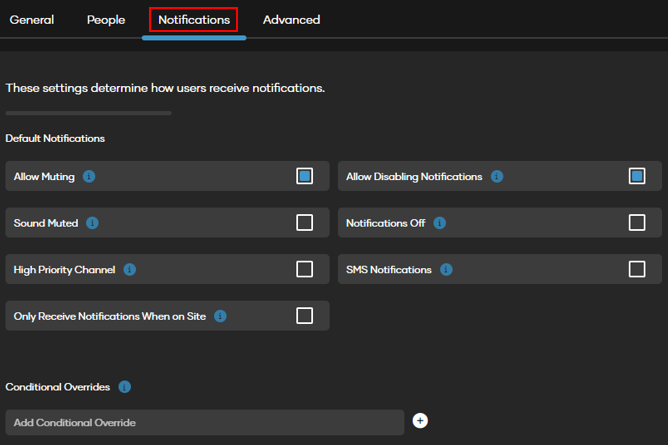Image resolution: width=668 pixels, height=445 pixels.
Task: Click the Allow Disabling Notifications label
Action: point(414,176)
